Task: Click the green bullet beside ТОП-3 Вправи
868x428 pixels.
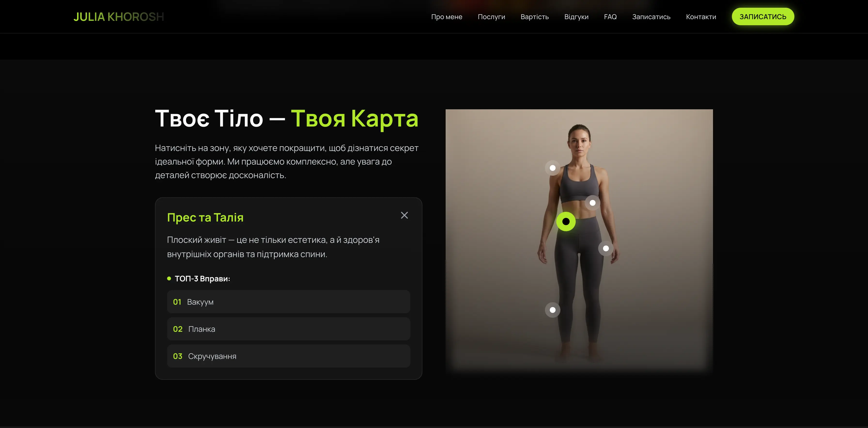Action: tap(169, 279)
